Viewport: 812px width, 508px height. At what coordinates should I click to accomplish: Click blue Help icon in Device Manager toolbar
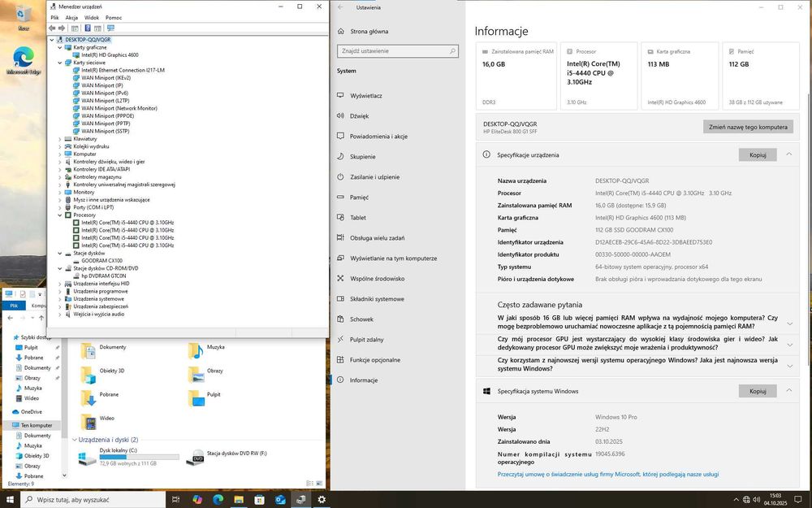[x=88, y=28]
